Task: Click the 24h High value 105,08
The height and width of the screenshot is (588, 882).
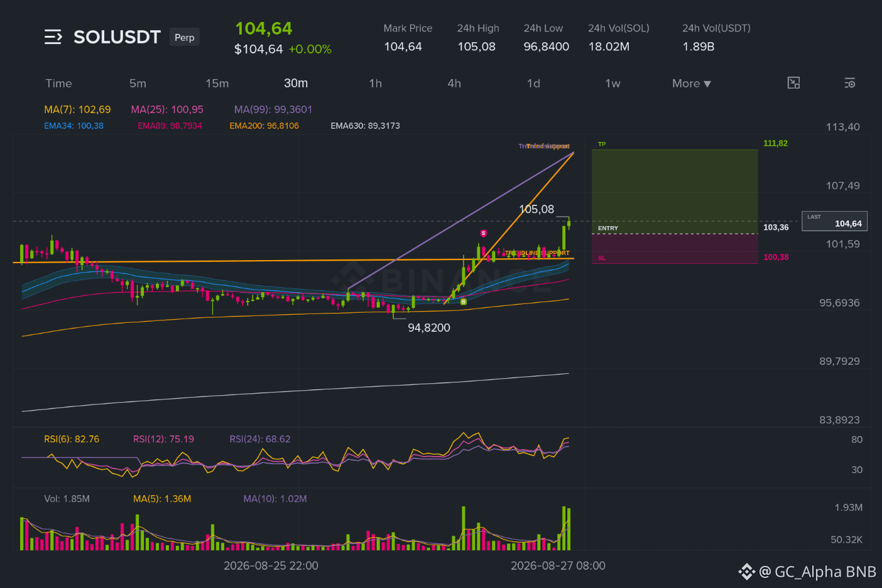Action: [476, 46]
